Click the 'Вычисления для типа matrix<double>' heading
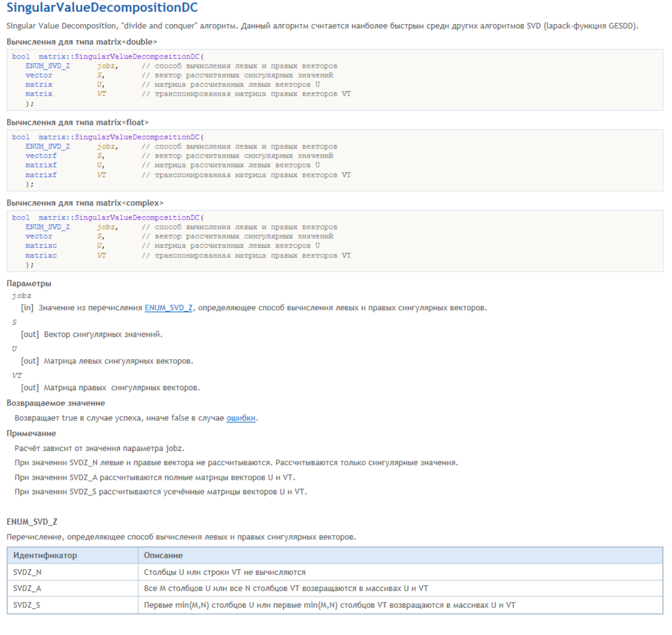The image size is (672, 635). 82,42
